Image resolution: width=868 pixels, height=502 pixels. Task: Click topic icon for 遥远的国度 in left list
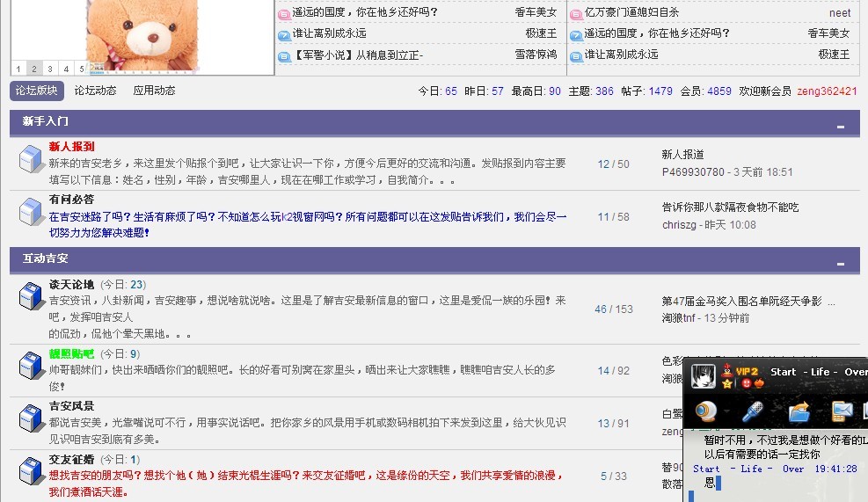click(284, 14)
